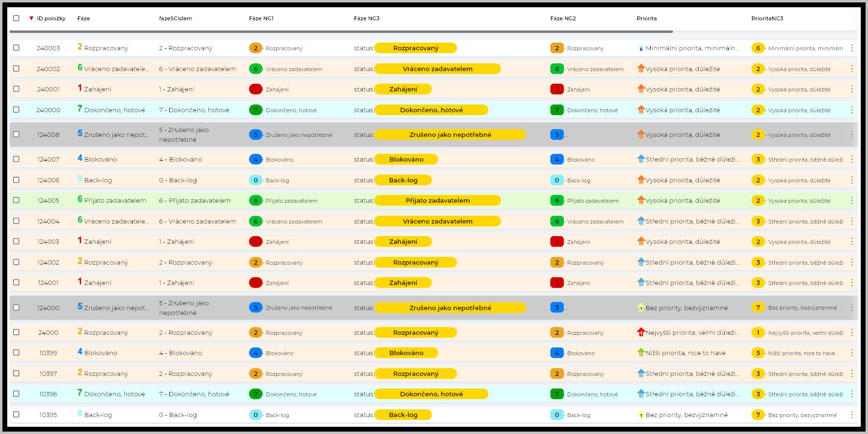Click the three-dot menu for row 240003
The width and height of the screenshot is (868, 434).
tap(852, 48)
